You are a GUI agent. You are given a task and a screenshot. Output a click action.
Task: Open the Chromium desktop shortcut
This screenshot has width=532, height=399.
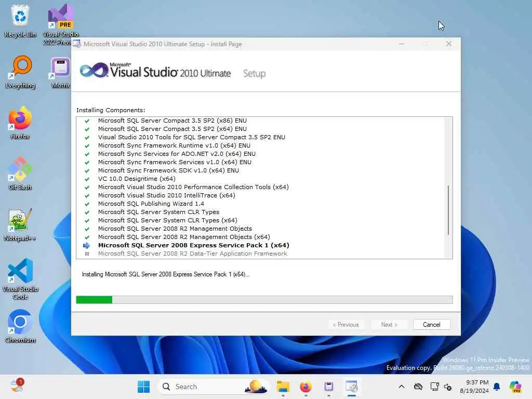(x=20, y=326)
